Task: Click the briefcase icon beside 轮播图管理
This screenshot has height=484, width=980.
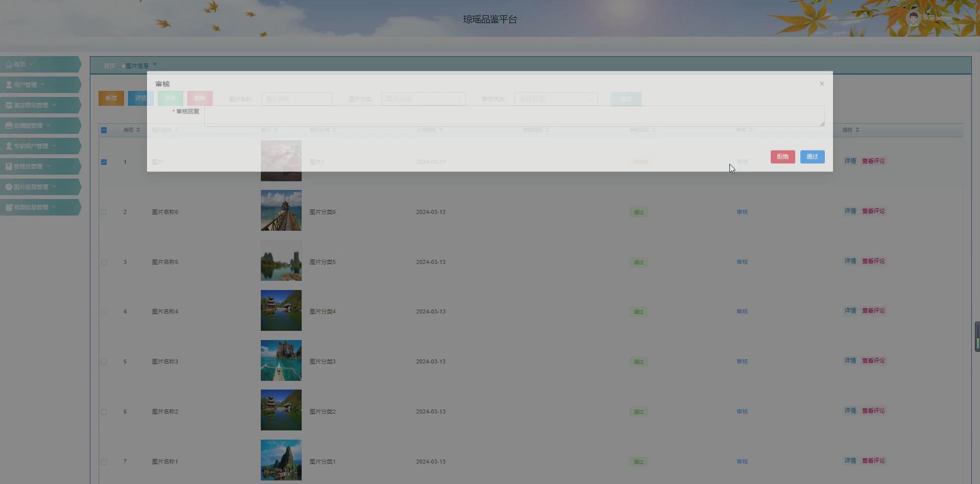Action: [9, 126]
